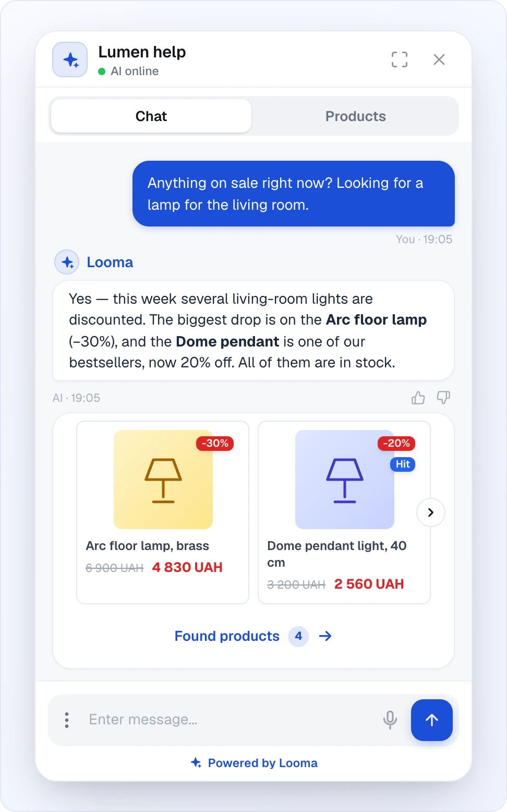Click the Looma assistant name
Viewport: 507px width, 812px height.
point(110,262)
